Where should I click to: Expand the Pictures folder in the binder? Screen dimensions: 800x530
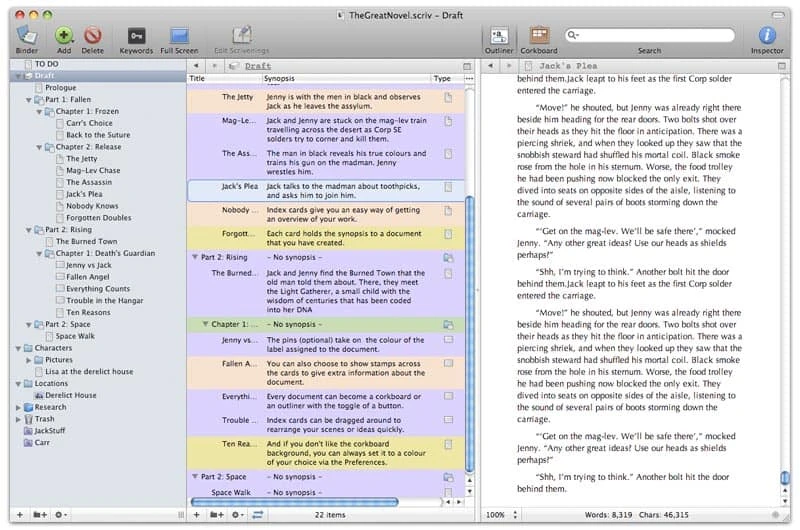[x=29, y=360]
